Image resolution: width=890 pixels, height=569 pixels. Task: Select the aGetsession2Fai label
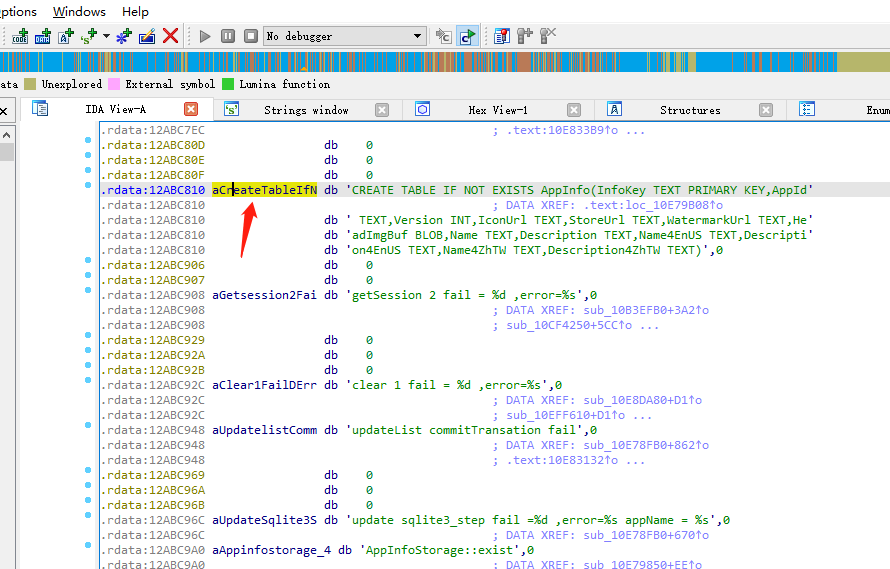[265, 295]
